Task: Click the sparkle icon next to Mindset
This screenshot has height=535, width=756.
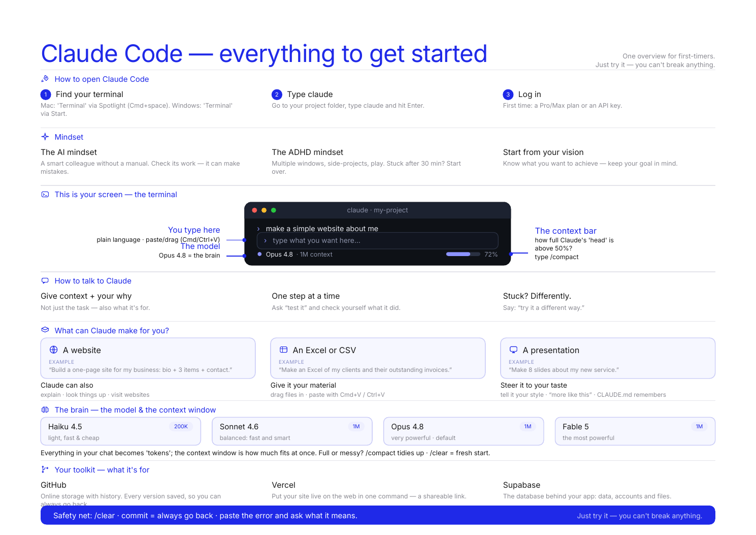Action: [45, 137]
